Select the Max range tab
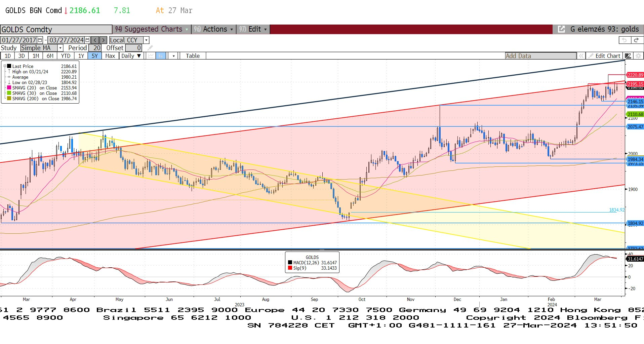 point(110,56)
